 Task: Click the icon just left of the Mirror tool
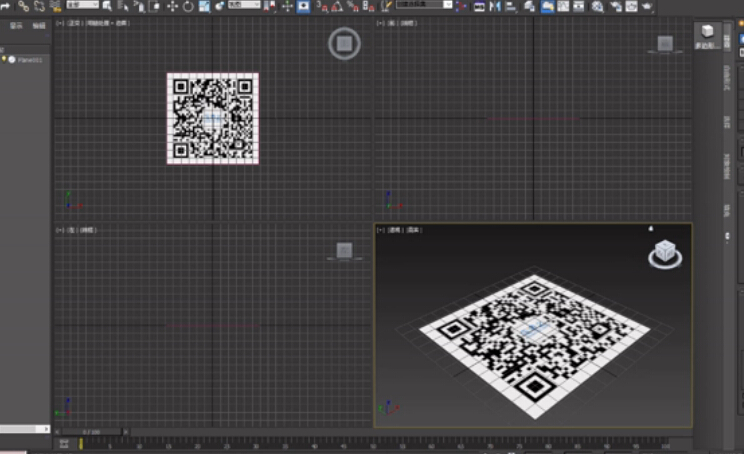tap(479, 6)
